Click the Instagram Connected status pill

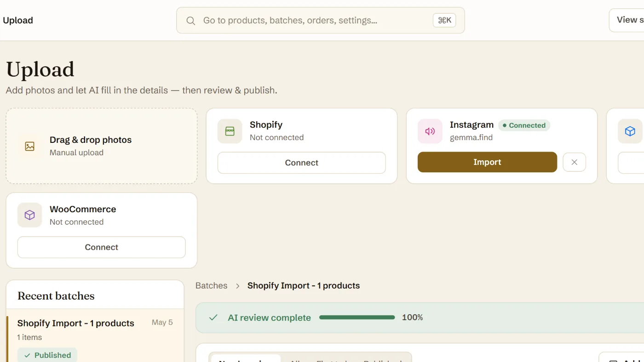524,125
